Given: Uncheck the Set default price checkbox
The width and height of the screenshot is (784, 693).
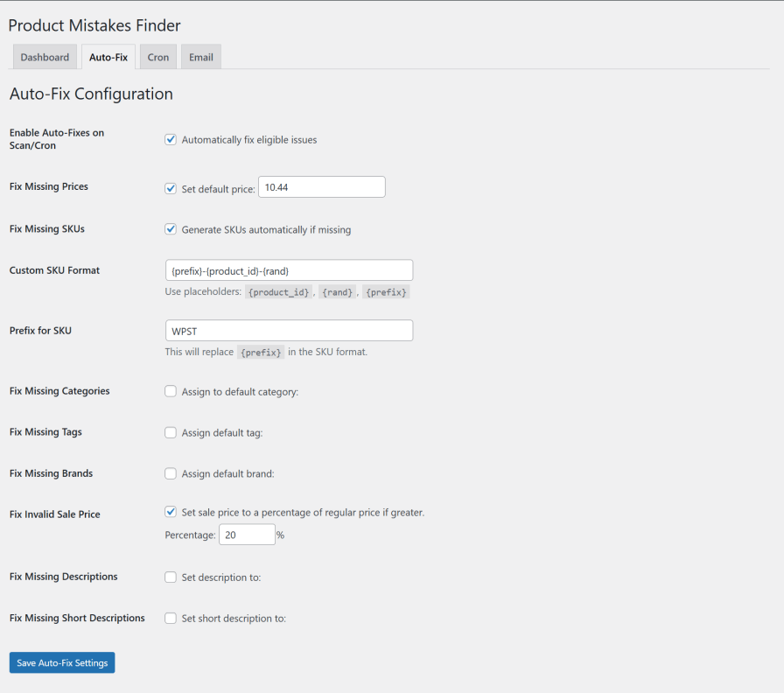Looking at the screenshot, I should click(x=171, y=188).
